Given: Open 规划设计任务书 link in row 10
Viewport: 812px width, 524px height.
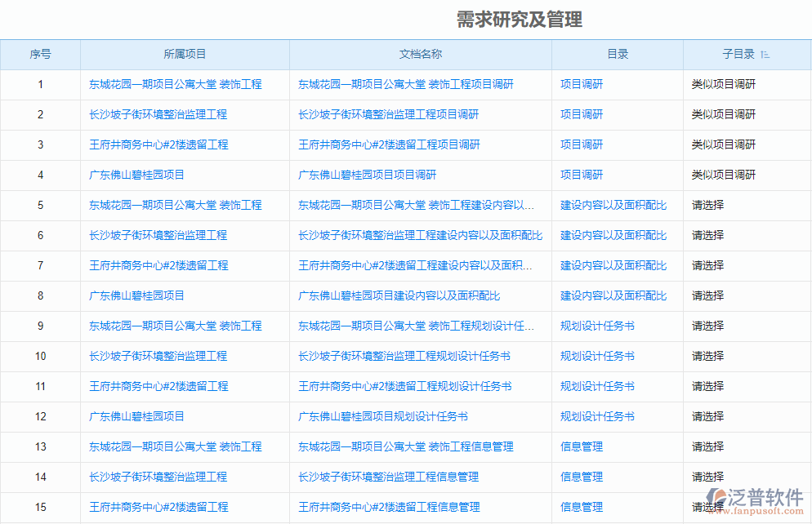Looking at the screenshot, I should [x=596, y=356].
